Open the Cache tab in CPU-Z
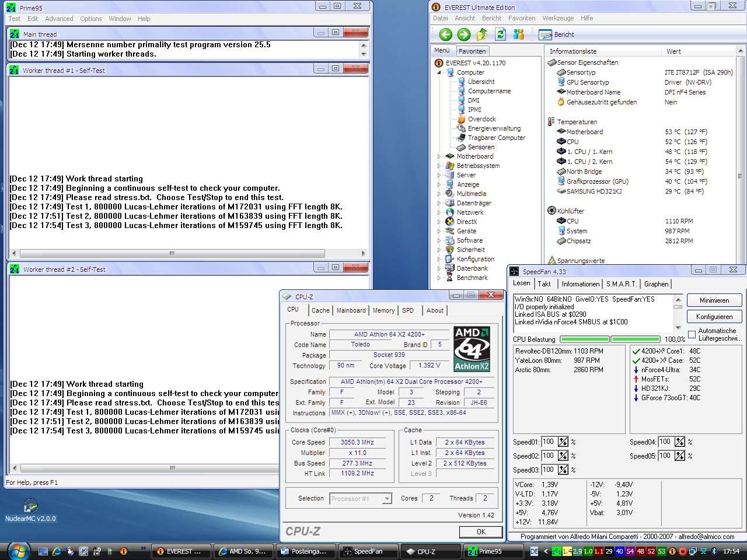 click(x=320, y=310)
